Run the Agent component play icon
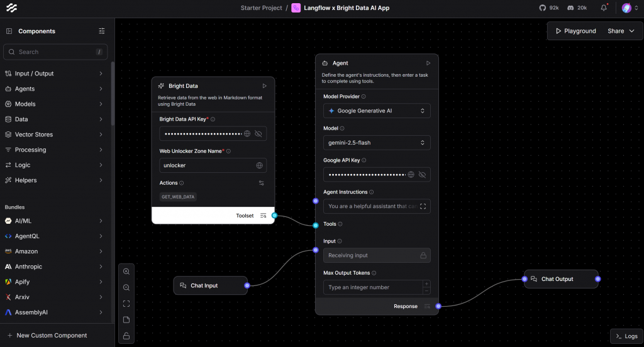This screenshot has width=644, height=347. pyautogui.click(x=428, y=63)
